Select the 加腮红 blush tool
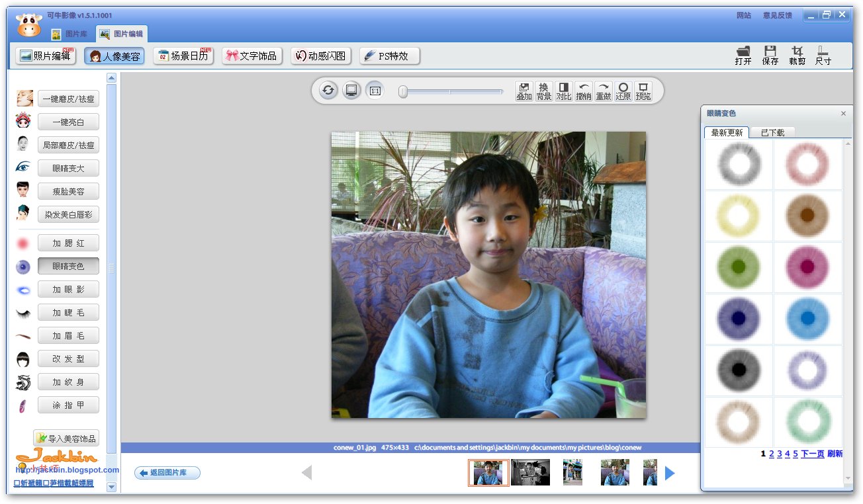 68,243
